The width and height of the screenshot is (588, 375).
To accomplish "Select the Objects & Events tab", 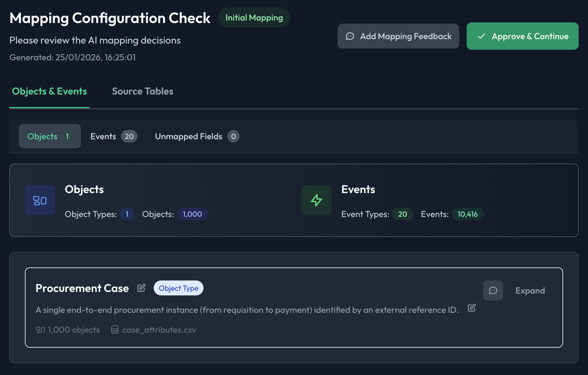I will point(49,91).
